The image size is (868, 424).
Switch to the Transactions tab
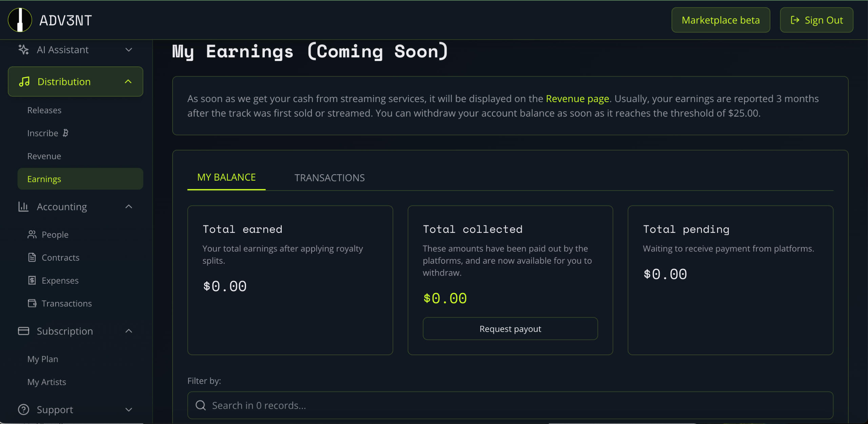point(329,178)
